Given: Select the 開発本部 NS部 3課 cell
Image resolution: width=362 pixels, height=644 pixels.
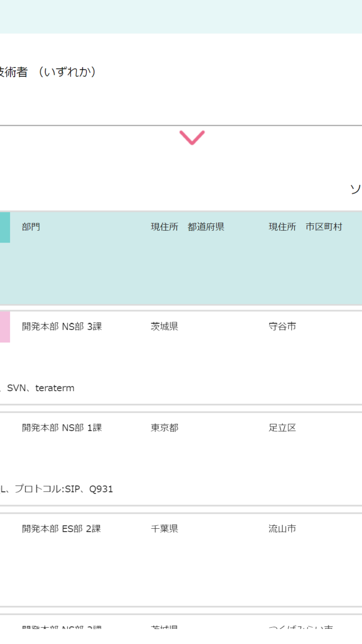Looking at the screenshot, I should (x=62, y=327).
